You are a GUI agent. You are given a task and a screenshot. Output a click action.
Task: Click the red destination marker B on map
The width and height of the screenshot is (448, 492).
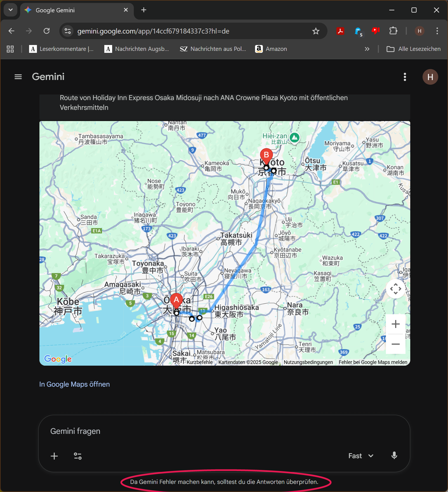[266, 155]
